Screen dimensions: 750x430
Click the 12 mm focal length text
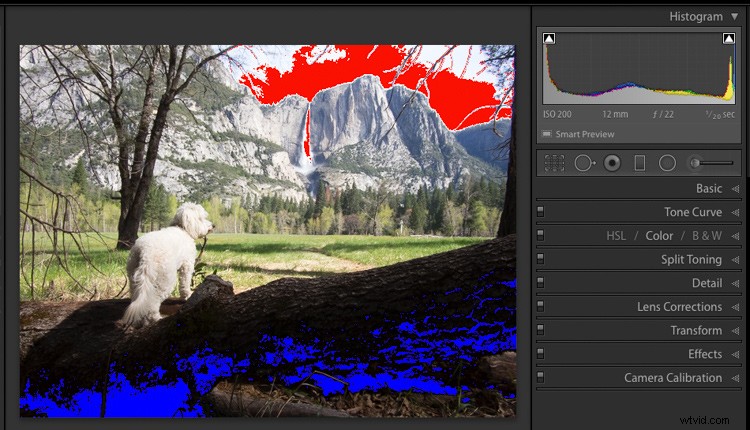point(615,114)
